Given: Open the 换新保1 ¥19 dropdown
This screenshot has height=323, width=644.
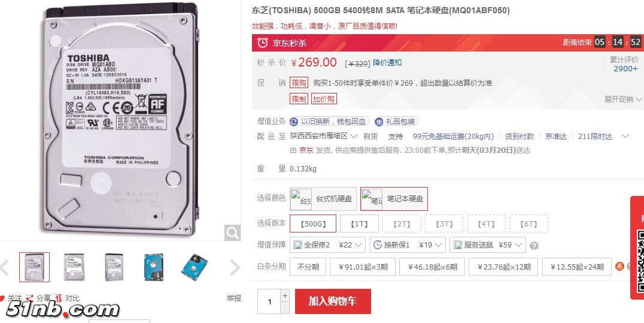Looking at the screenshot, I should [x=408, y=245].
